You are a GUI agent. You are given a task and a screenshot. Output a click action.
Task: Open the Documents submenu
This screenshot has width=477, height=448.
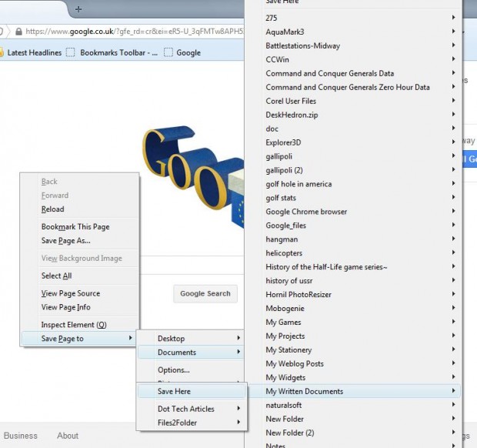pyautogui.click(x=191, y=353)
